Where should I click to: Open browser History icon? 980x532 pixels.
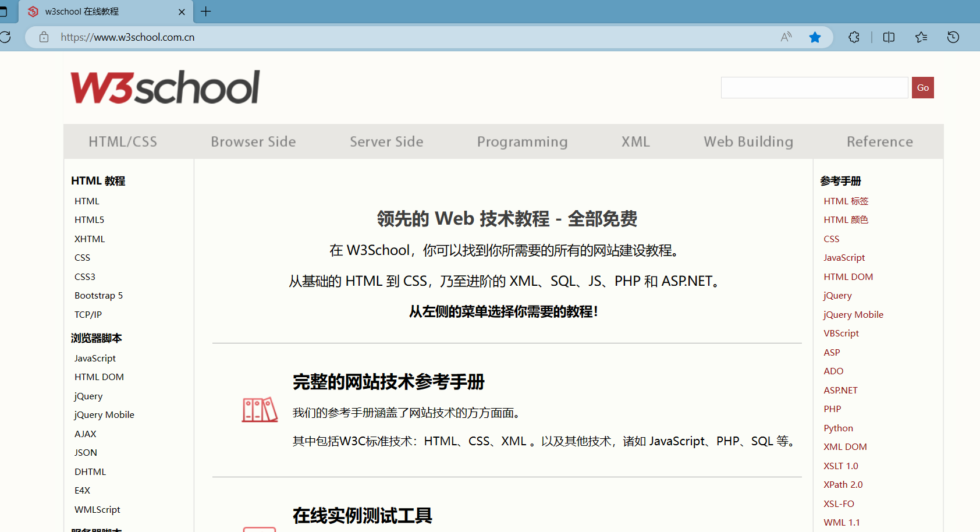tap(953, 37)
